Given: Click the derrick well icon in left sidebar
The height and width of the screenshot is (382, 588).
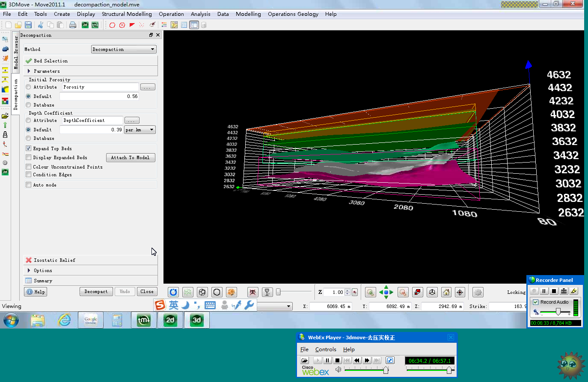Looking at the screenshot, I should tap(5, 134).
